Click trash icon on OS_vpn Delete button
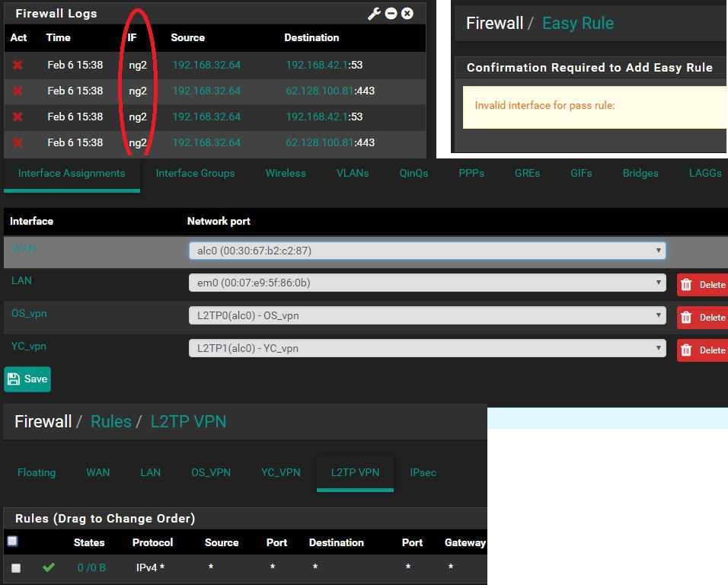The height and width of the screenshot is (585, 728). 686,318
